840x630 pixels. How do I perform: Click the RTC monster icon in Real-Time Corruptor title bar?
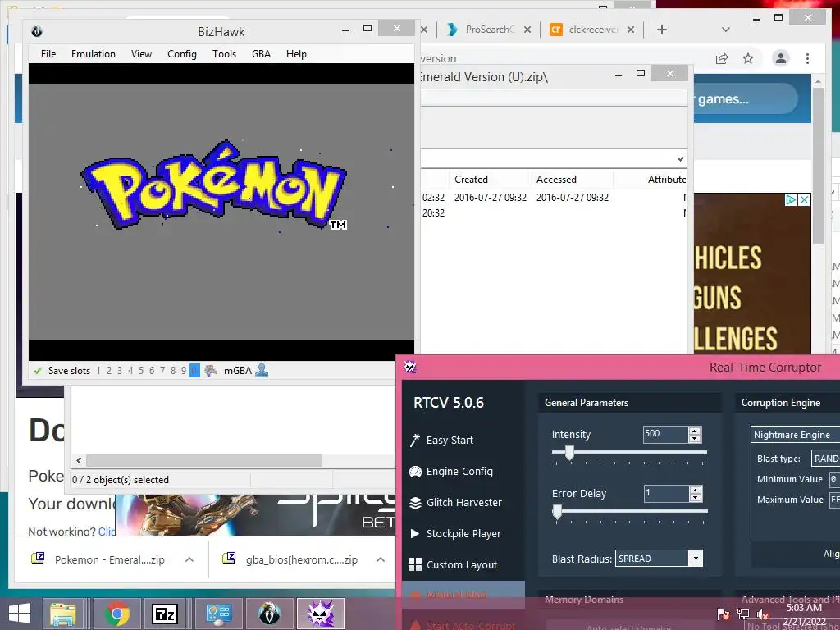tap(410, 367)
